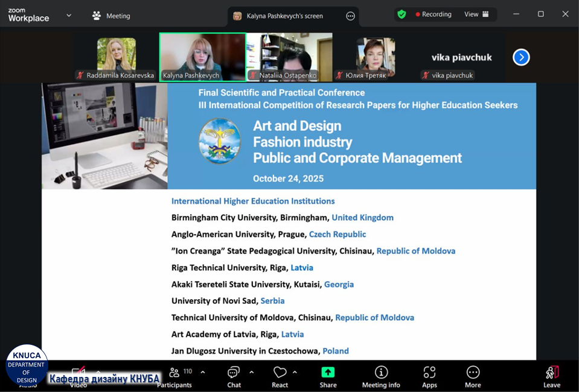Switch to the Meeting tab

coord(111,16)
